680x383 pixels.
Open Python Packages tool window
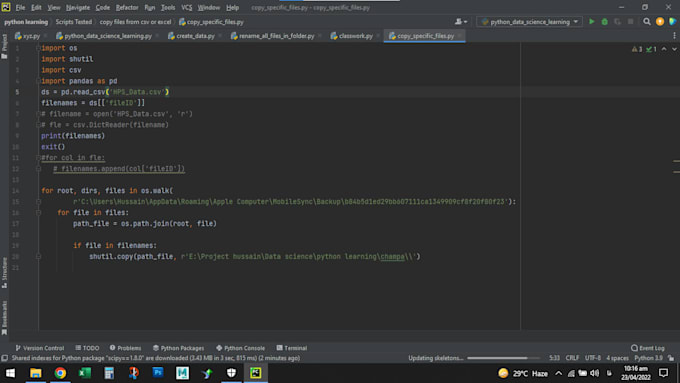178,348
